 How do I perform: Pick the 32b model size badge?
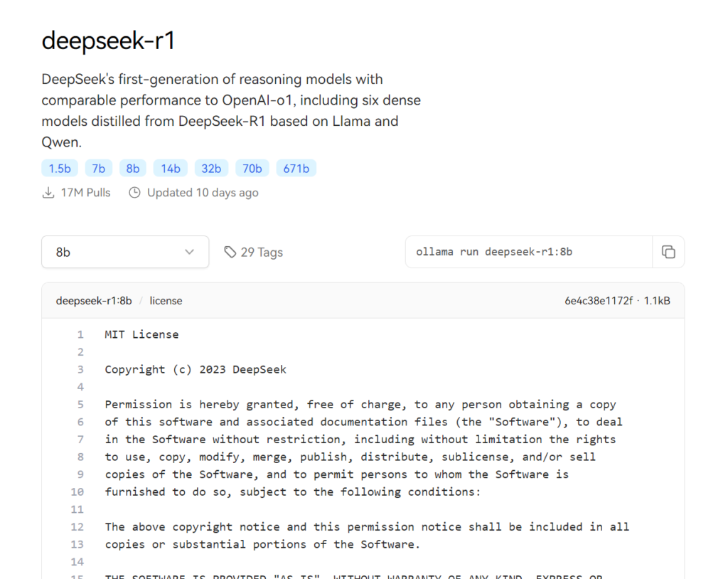[211, 169]
